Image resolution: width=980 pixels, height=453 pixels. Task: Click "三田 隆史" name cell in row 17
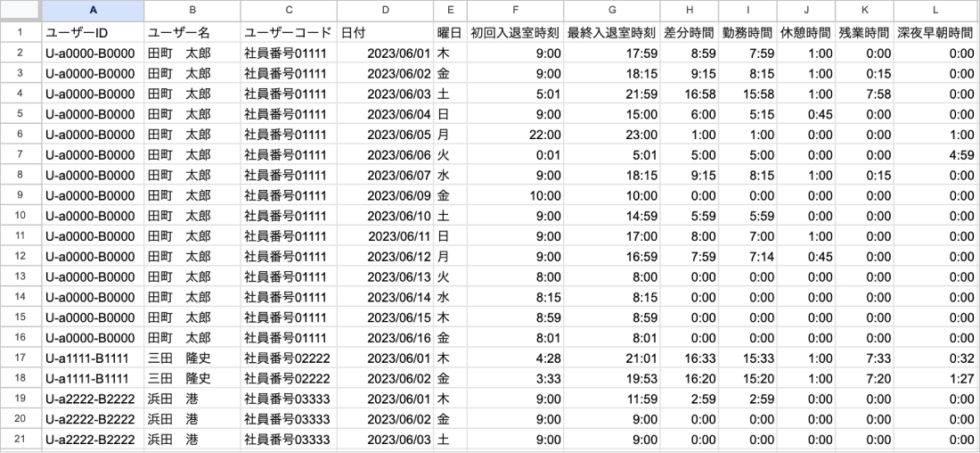pos(191,358)
